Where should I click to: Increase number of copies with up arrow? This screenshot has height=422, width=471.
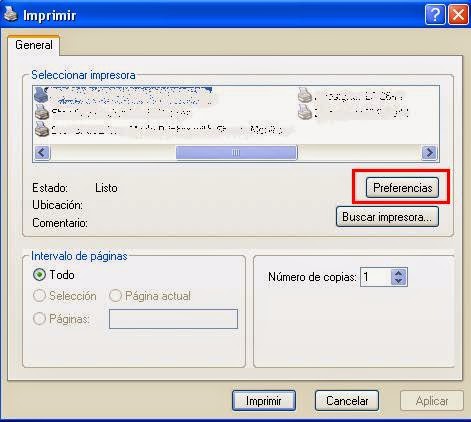coord(399,273)
